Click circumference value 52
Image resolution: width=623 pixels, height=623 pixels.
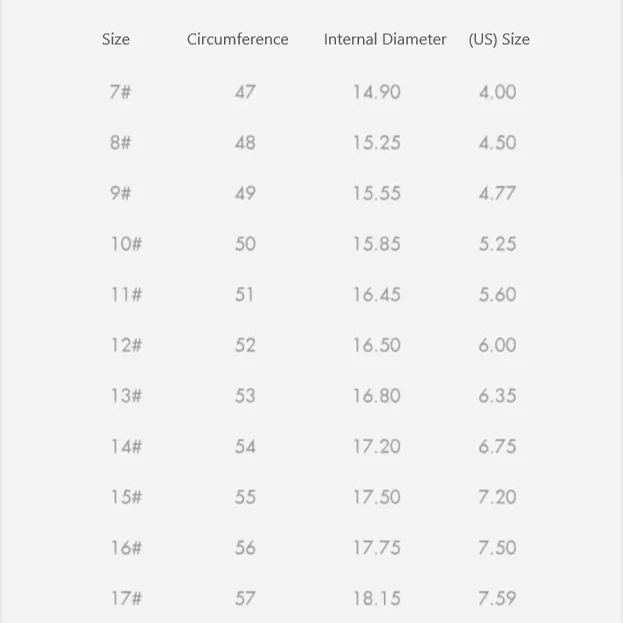click(245, 345)
